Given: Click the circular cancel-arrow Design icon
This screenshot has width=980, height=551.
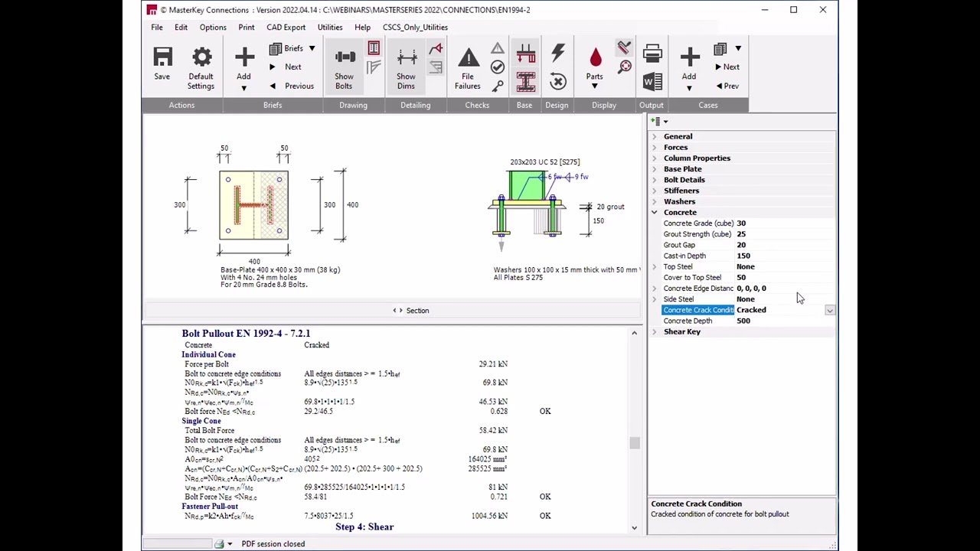Looking at the screenshot, I should click(x=557, y=82).
